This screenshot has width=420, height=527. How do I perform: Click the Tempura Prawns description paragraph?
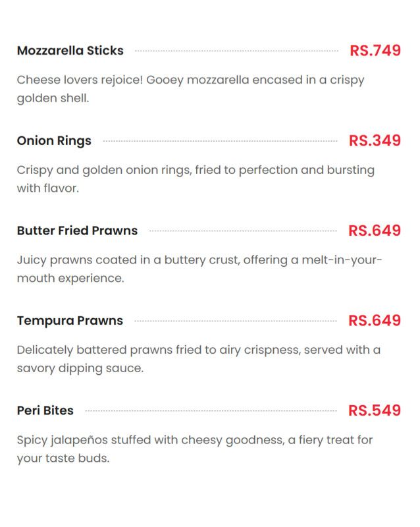coord(199,359)
